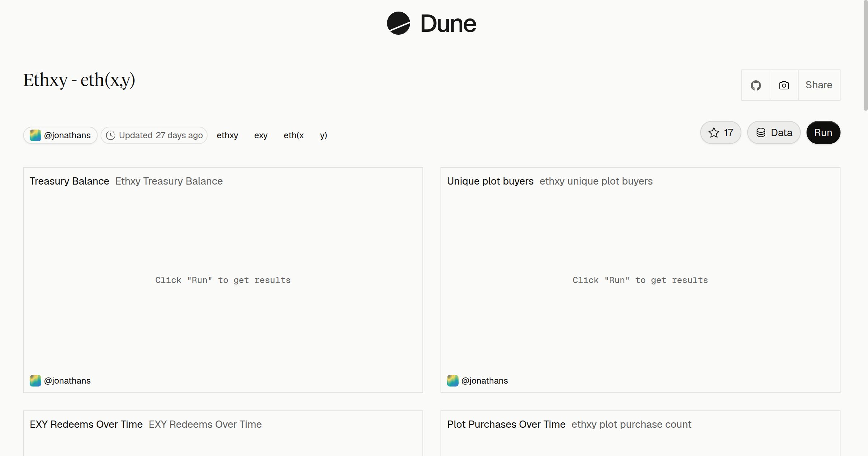Click the clock icon beside Updated
Image resolution: width=868 pixels, height=456 pixels.
click(x=111, y=135)
